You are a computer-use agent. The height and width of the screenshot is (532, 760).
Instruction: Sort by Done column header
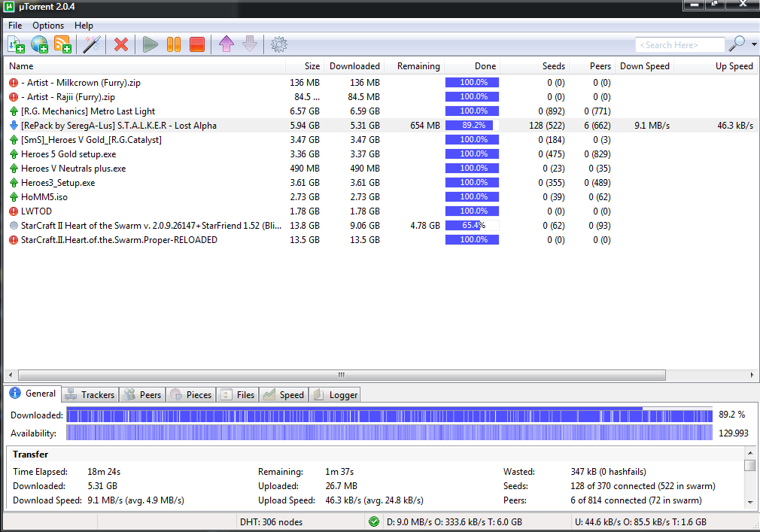(472, 66)
